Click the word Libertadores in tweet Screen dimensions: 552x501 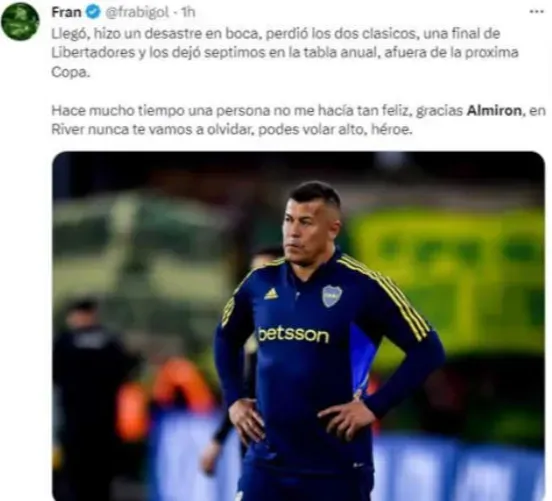pos(93,53)
